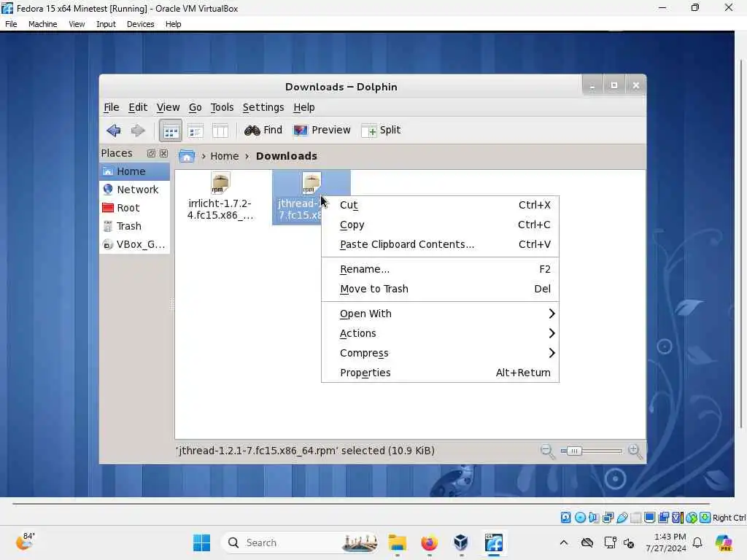Open Properties from the context menu
Image resolution: width=747 pixels, height=560 pixels.
point(440,373)
